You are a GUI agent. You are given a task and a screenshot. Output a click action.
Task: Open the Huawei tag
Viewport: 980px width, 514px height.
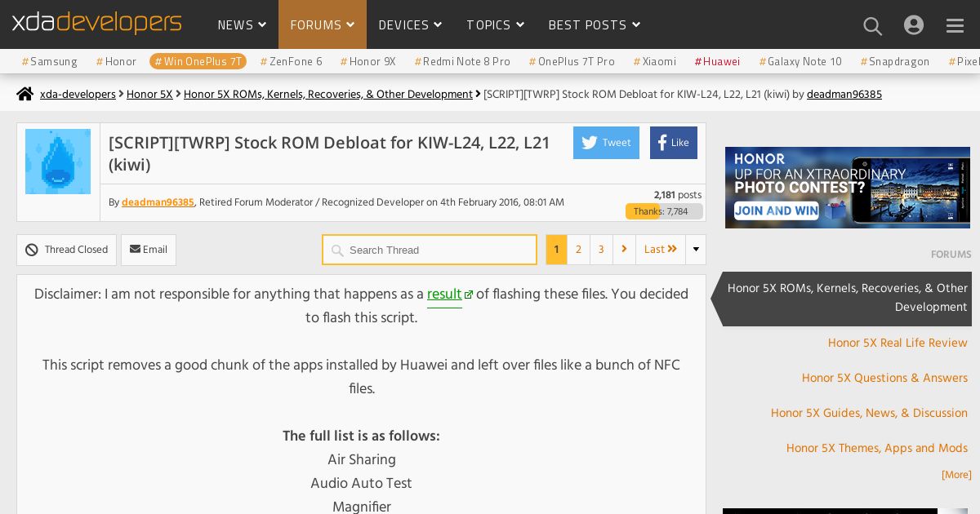click(x=718, y=61)
